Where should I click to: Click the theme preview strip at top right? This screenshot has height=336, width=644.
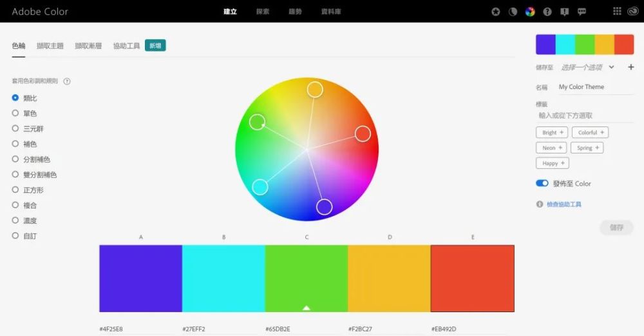585,44
